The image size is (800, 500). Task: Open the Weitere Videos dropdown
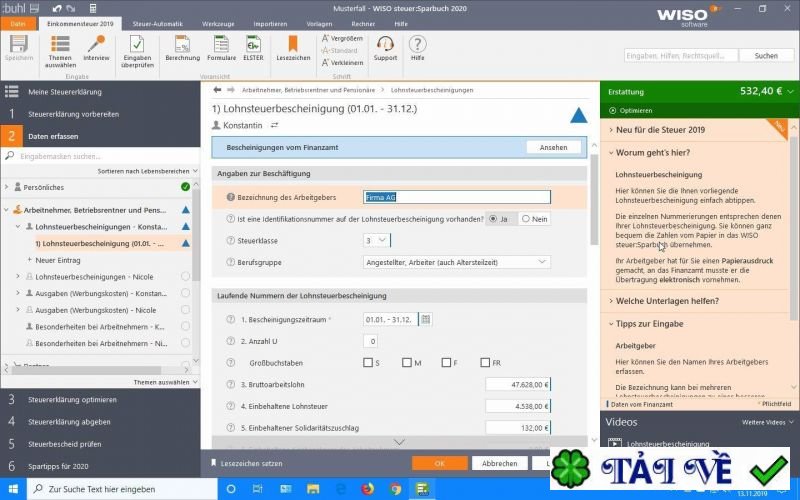point(767,422)
